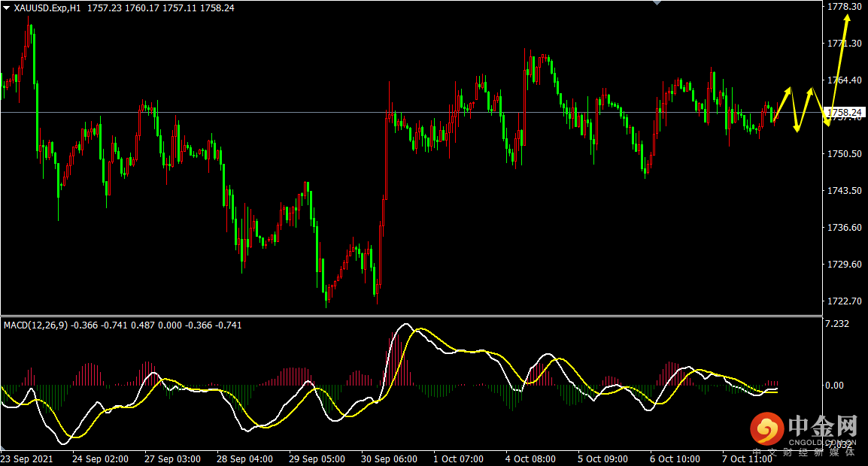Screen dimensions: 868x466
Task: Click the 7.232 MACD scale value
Action: [x=837, y=324]
